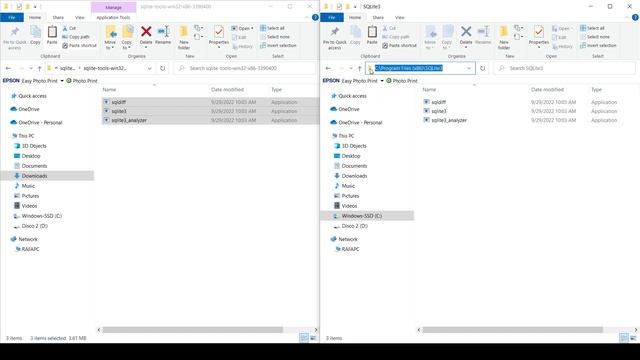Click Select none in left window ribbon
This screenshot has height=360, width=640.
[275, 37]
